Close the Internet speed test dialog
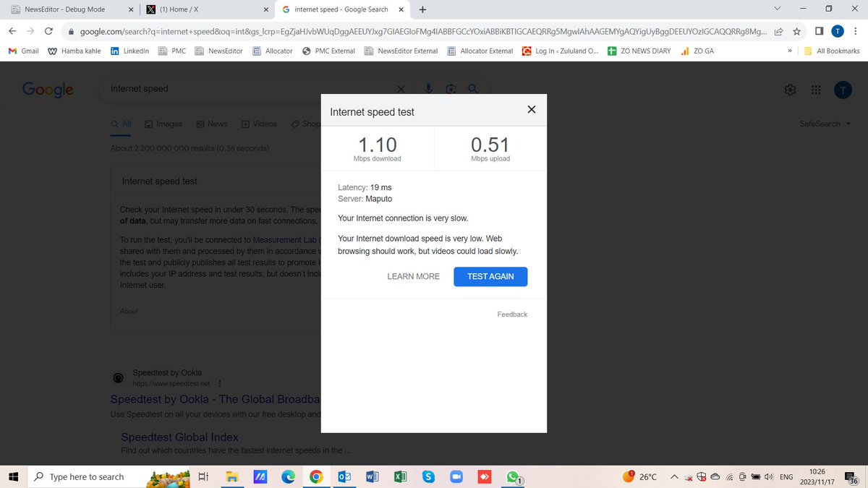The width and height of the screenshot is (868, 488). tap(532, 110)
